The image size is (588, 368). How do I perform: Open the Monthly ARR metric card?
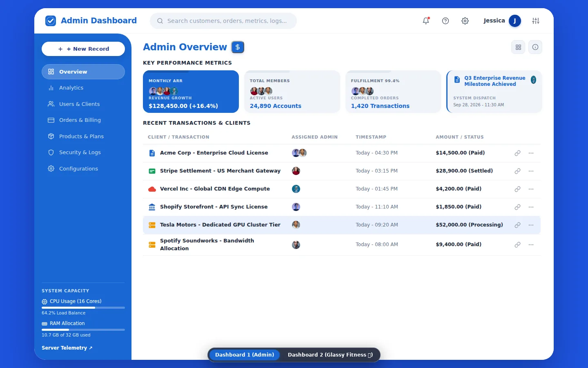coord(191,92)
